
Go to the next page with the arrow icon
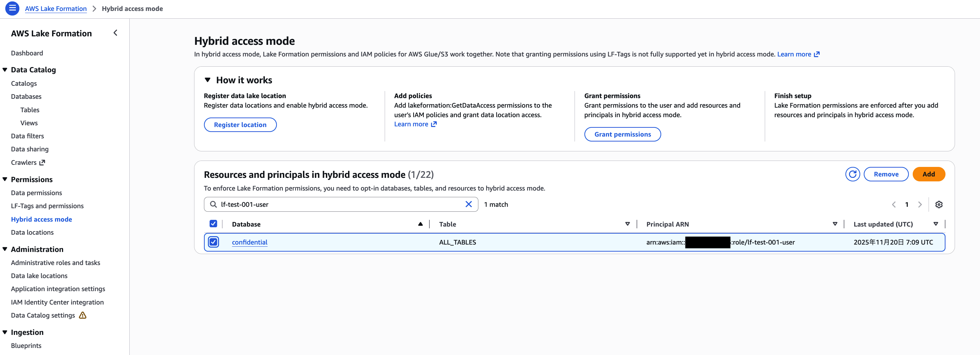[x=920, y=205]
